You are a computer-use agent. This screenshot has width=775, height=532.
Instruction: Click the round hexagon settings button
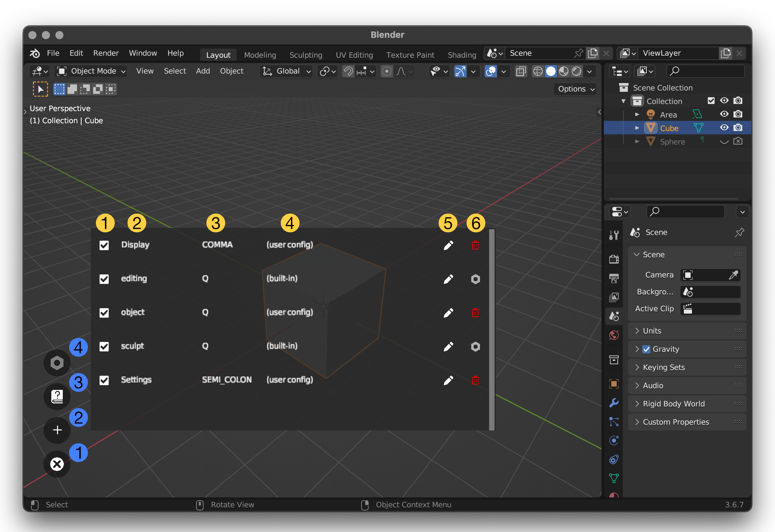[57, 363]
